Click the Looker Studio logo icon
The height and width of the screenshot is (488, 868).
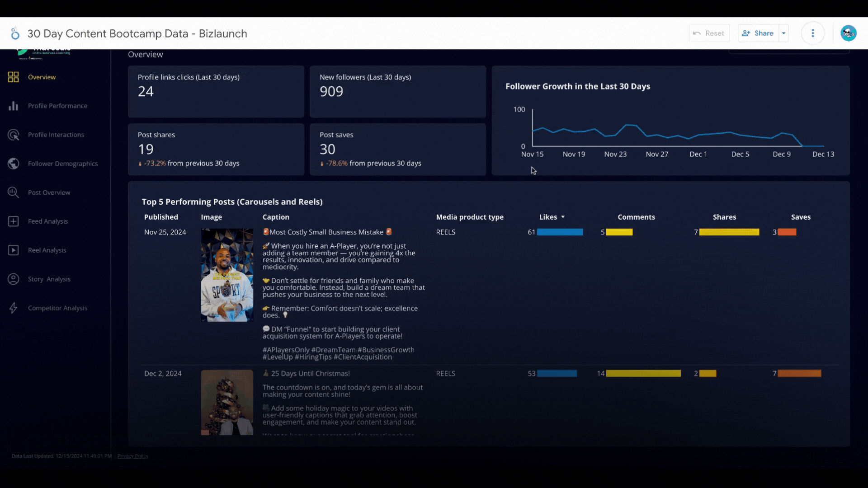[15, 33]
